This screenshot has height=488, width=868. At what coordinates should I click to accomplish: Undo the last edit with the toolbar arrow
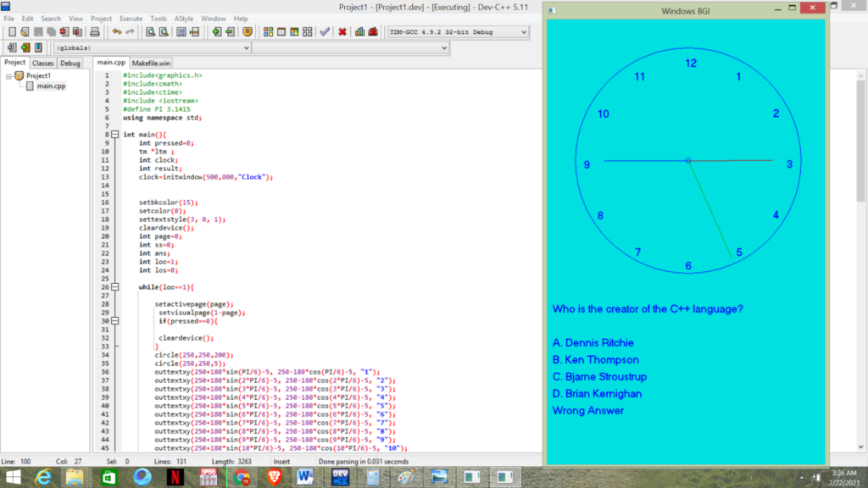point(116,32)
